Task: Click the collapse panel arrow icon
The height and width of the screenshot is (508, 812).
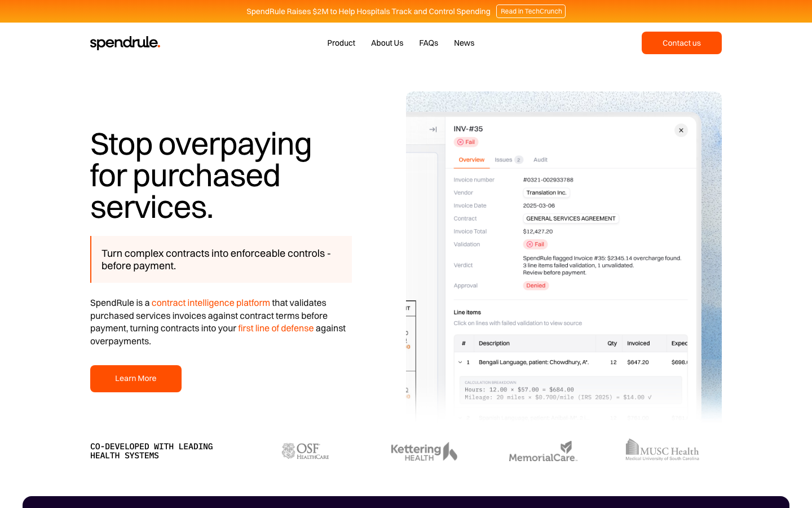Action: pos(433,129)
